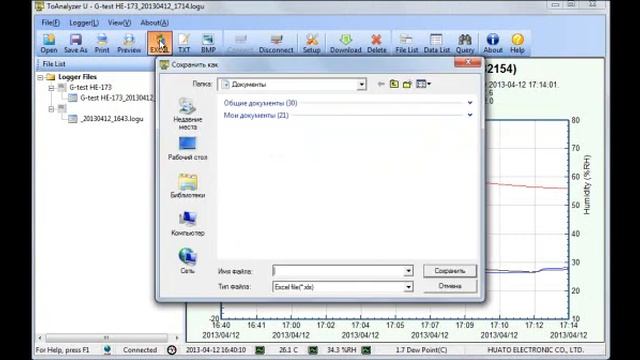The height and width of the screenshot is (360, 640).
Task: Collapse the Мои документы group
Action: point(470,115)
